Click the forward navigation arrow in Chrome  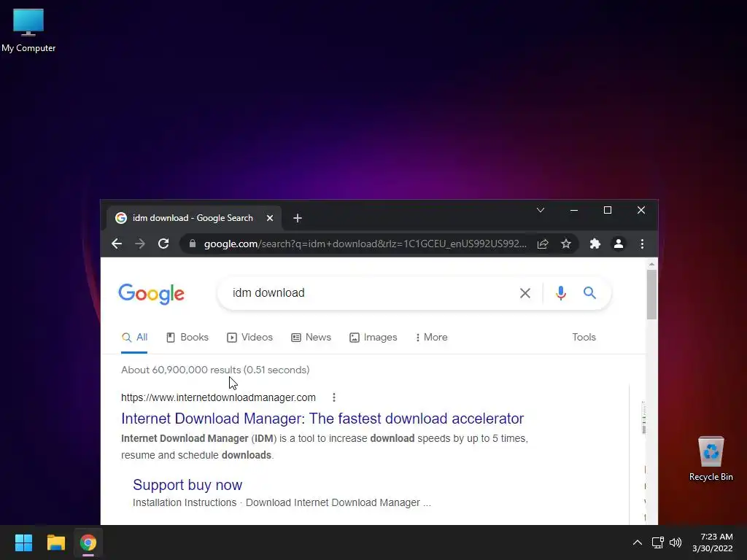click(x=140, y=244)
